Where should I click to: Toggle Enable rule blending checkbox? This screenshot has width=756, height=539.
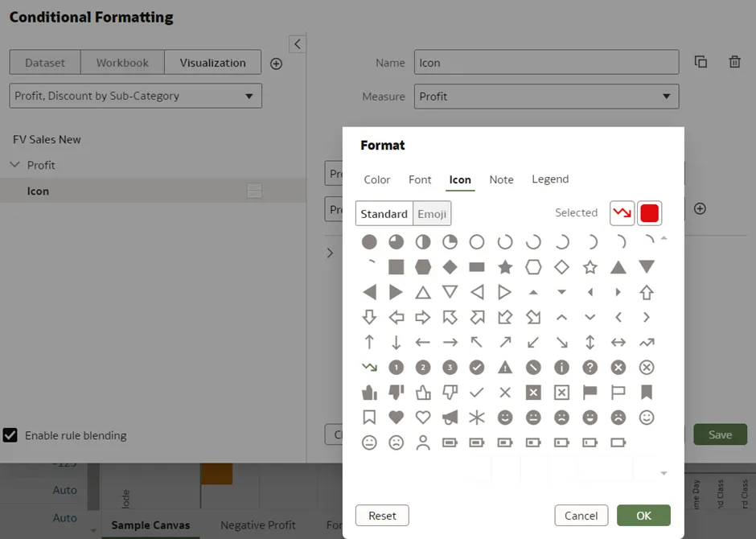click(10, 435)
